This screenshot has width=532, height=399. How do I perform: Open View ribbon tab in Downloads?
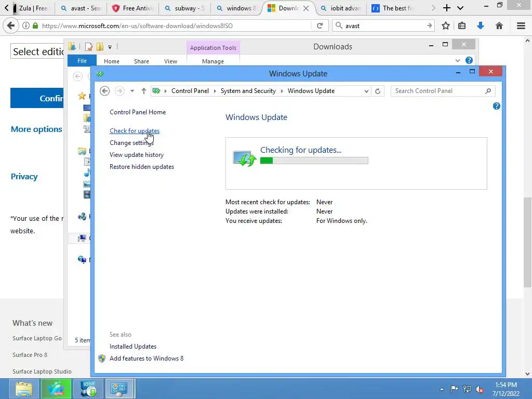pos(170,61)
